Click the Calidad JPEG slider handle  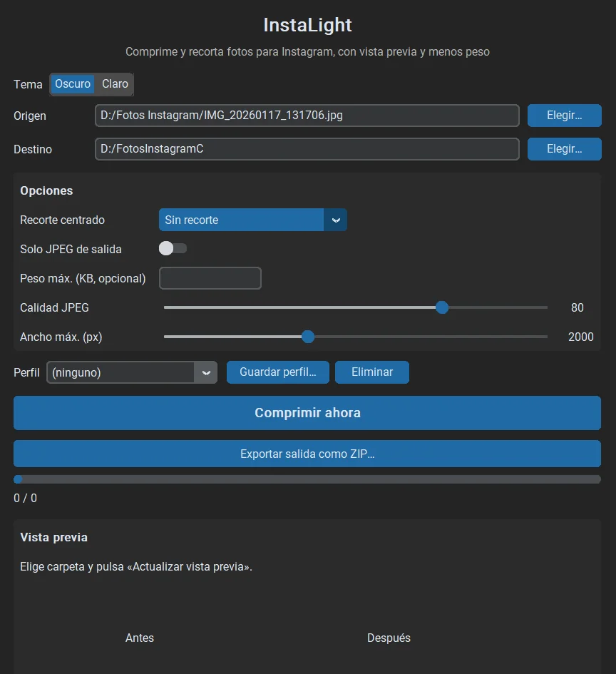pos(441,307)
